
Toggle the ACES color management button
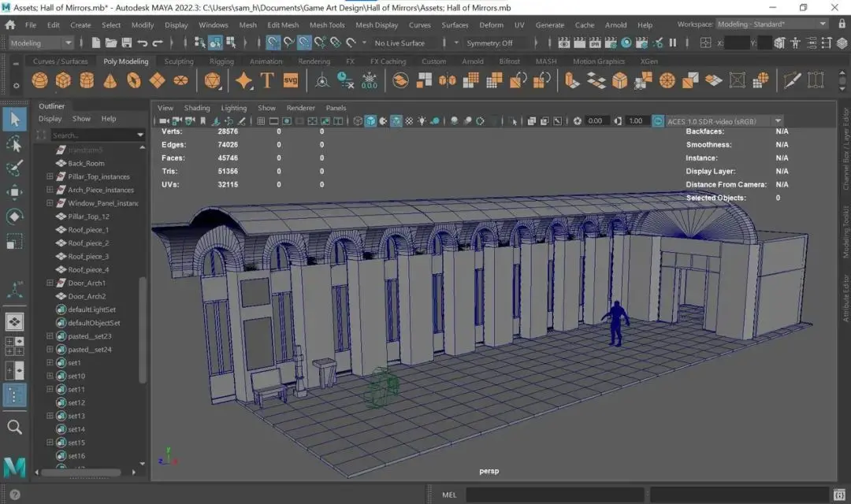click(658, 121)
